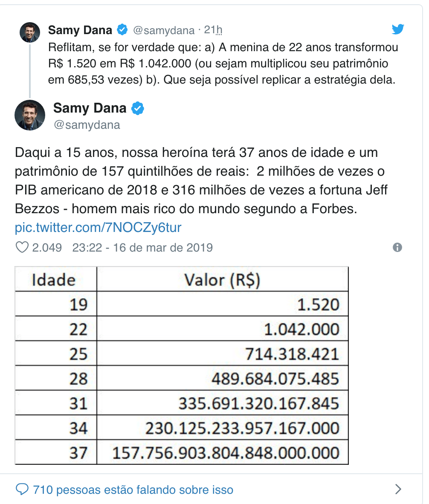Open the tweet info icon
Viewport: 429px width, 504px height.
397,247
